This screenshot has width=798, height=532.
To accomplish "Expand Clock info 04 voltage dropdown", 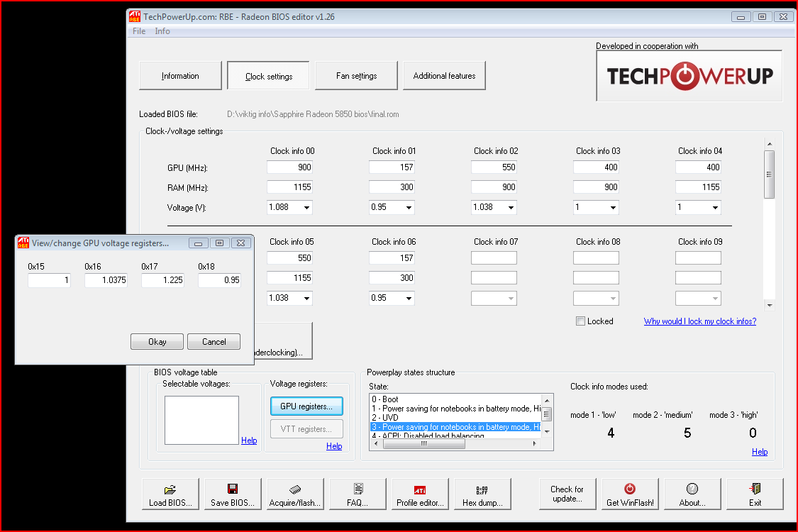I will (x=716, y=208).
